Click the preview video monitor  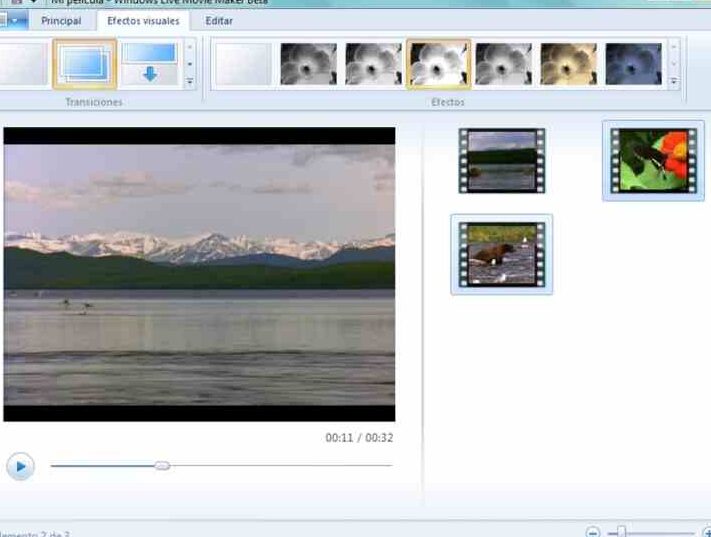tap(199, 274)
